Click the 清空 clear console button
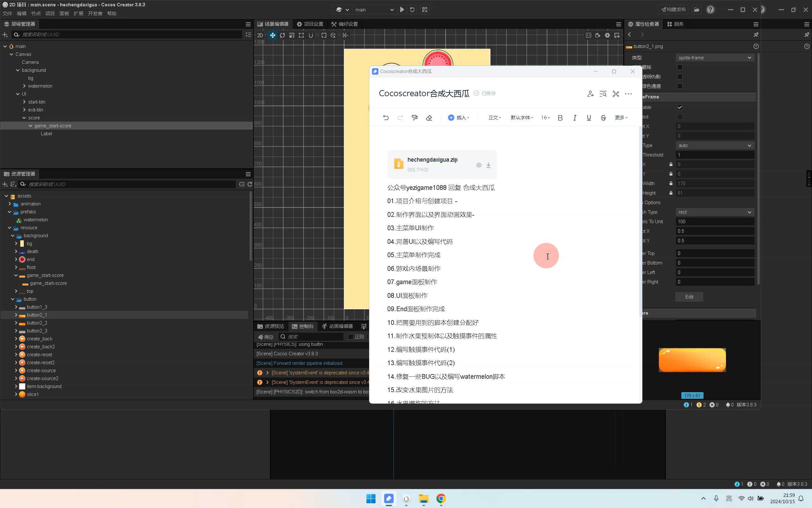Image resolution: width=812 pixels, height=508 pixels. coord(266,337)
